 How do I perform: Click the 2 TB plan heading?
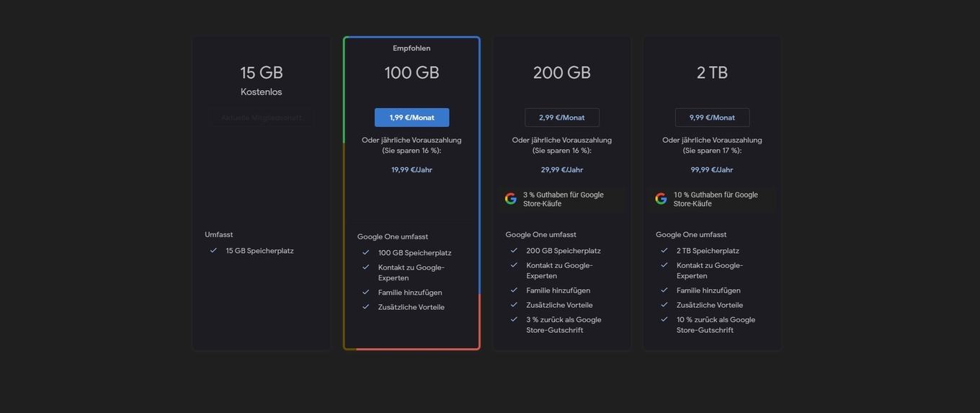tap(712, 73)
